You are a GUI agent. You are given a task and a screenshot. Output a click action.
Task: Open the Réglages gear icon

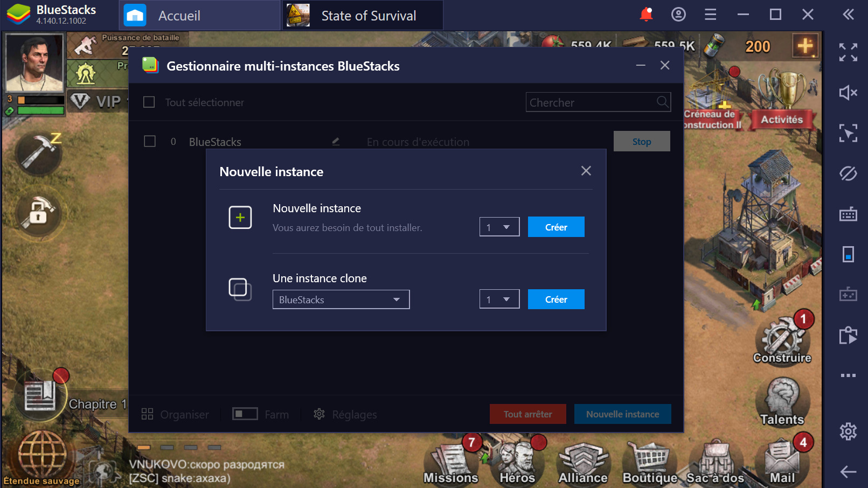(x=319, y=414)
